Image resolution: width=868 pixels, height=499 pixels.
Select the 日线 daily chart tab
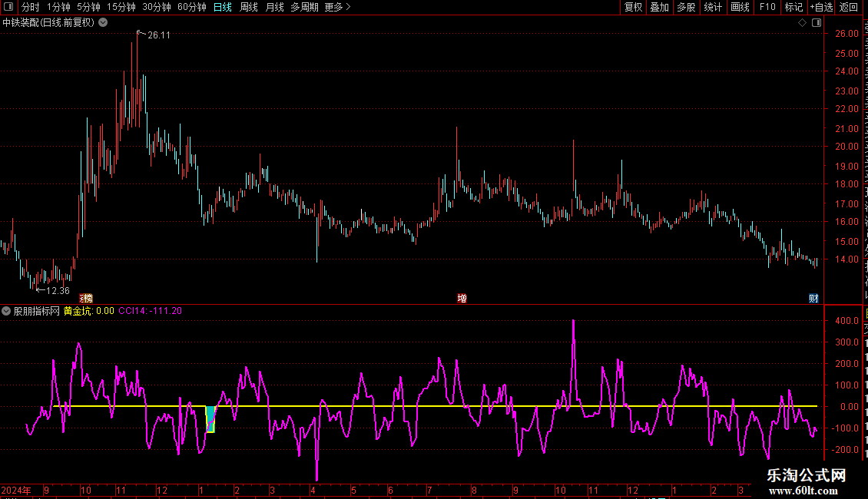click(223, 7)
